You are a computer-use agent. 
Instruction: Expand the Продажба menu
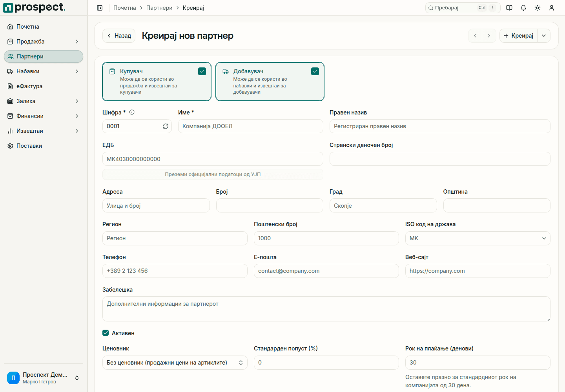tap(44, 42)
